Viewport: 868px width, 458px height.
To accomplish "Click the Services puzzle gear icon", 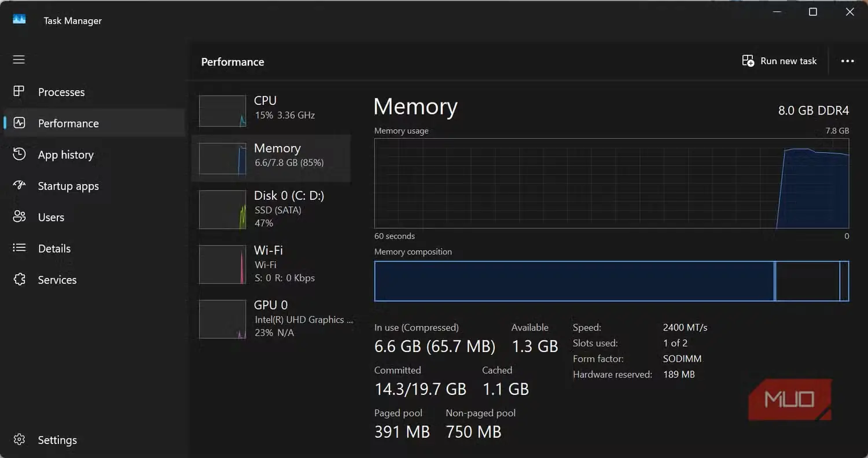I will click(x=19, y=279).
